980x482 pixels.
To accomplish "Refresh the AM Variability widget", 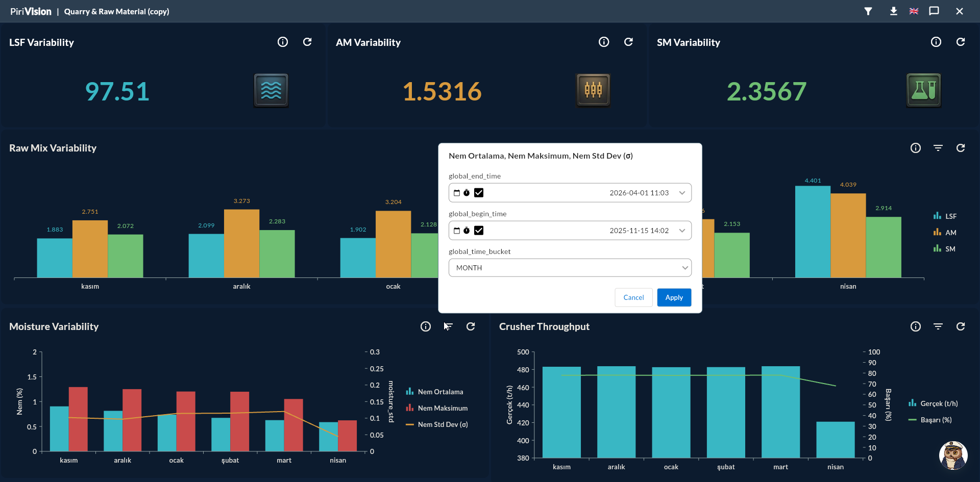I will pos(628,42).
